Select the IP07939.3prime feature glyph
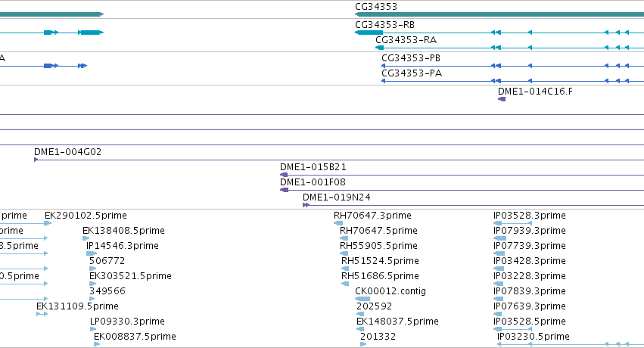This screenshot has height=348, width=644. [500, 238]
